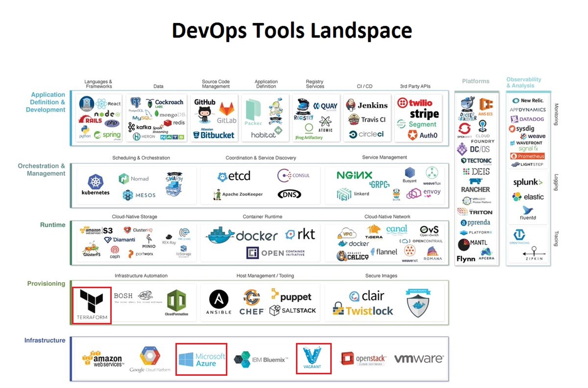
Task: Select the DC/OS logo
Action: click(x=474, y=149)
